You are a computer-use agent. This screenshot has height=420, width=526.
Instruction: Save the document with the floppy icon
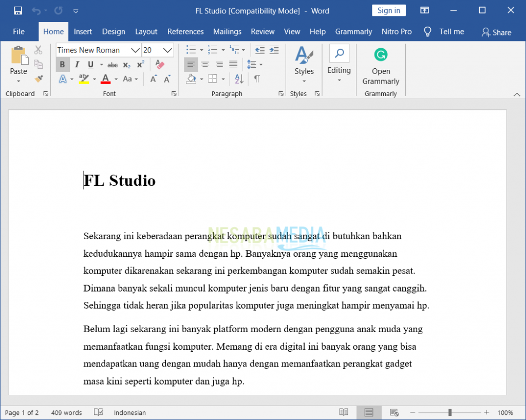pyautogui.click(x=18, y=11)
